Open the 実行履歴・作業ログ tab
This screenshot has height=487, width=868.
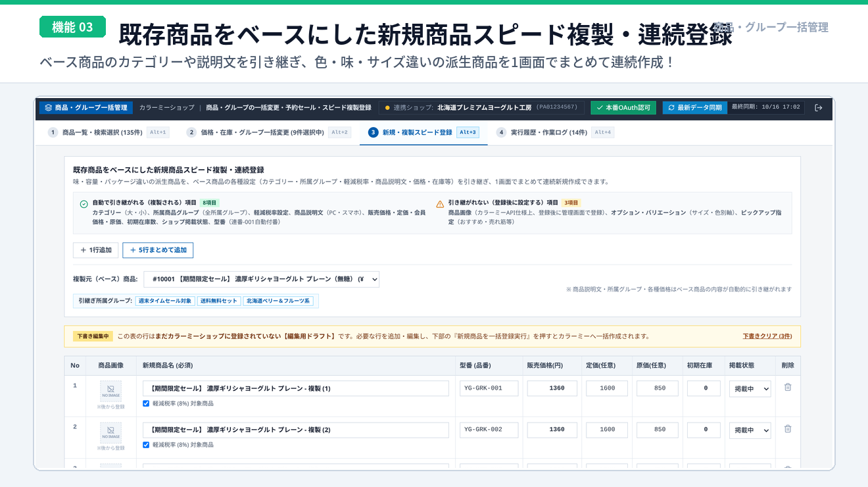(x=555, y=132)
